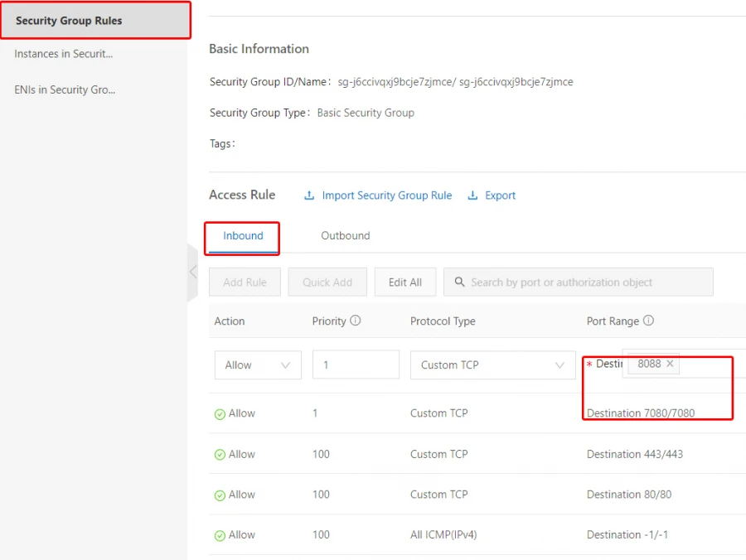Click the Export link
Image resolution: width=746 pixels, height=560 pixels.
[x=500, y=196]
